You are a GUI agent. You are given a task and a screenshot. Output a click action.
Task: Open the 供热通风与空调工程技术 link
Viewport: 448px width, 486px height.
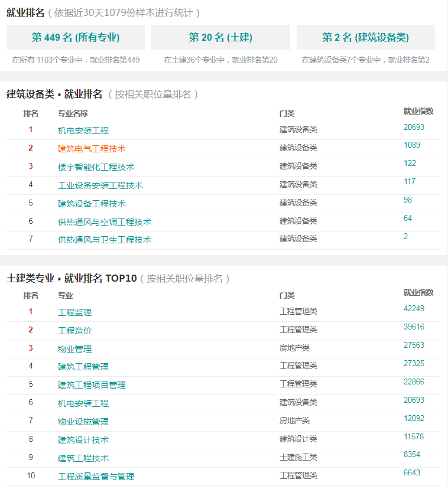click(105, 222)
